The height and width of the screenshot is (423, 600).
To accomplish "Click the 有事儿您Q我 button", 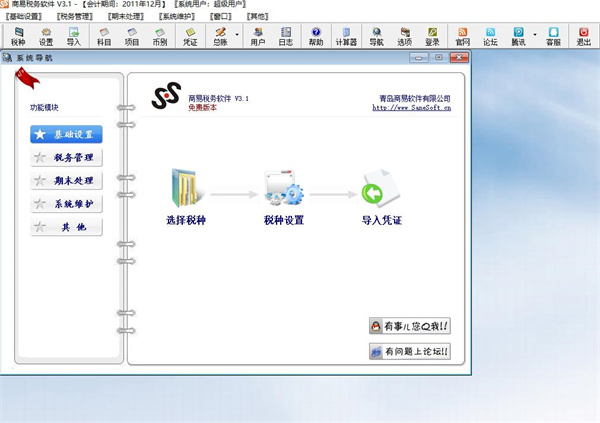I will [409, 326].
